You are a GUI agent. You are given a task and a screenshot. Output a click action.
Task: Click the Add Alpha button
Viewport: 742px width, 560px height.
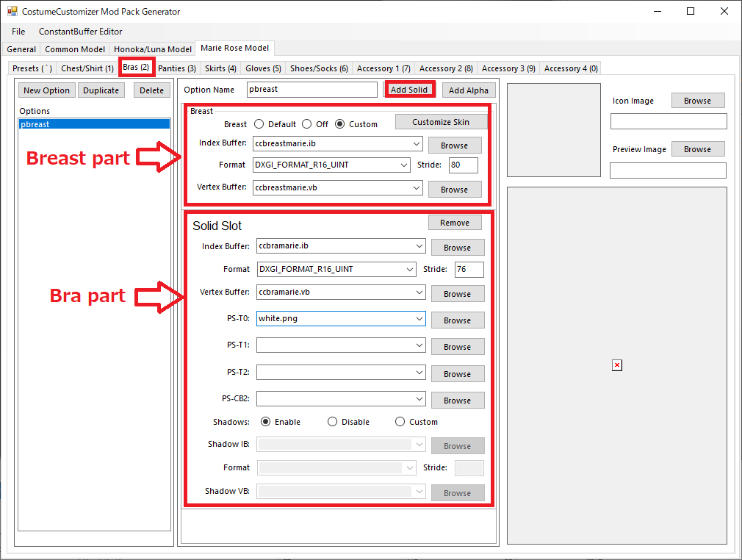click(469, 90)
